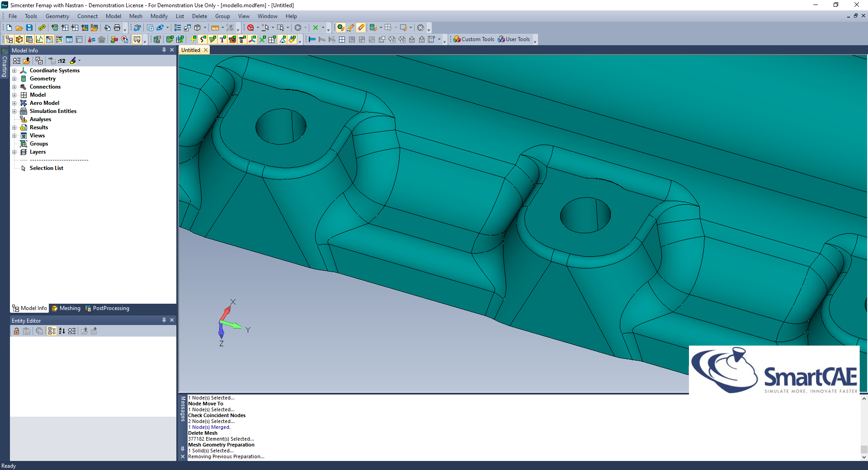Toggle the categorized view icon in Entity Editor

tap(52, 331)
